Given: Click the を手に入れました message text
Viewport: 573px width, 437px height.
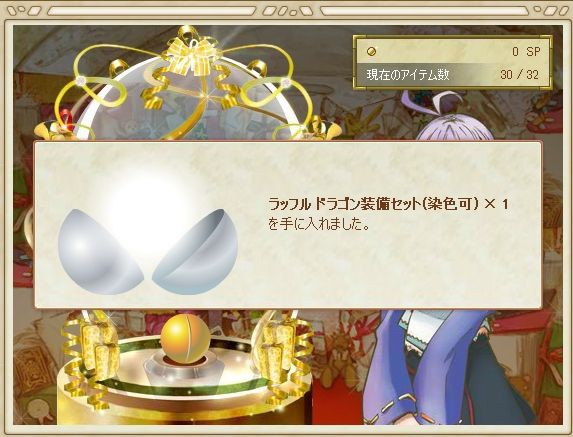Looking at the screenshot, I should click(x=318, y=224).
